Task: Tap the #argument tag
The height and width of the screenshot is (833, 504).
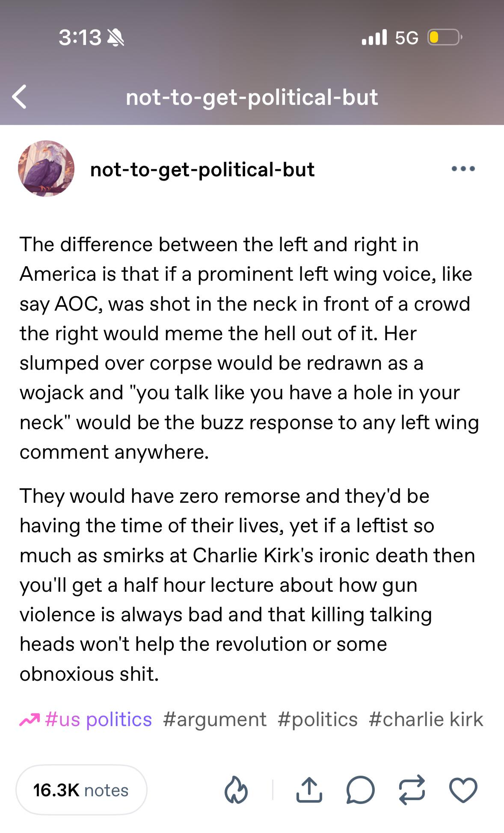Action: (215, 719)
